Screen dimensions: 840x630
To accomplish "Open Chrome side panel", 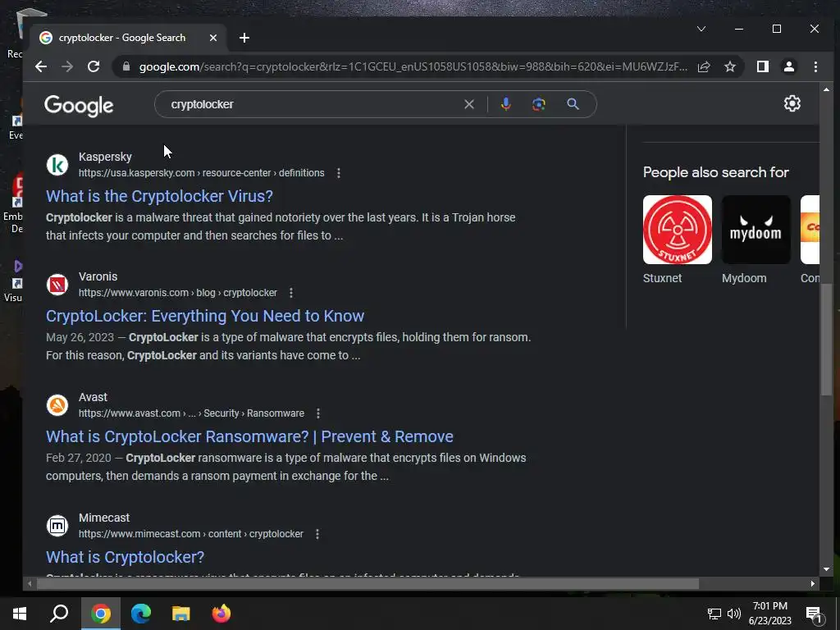I will 762,66.
